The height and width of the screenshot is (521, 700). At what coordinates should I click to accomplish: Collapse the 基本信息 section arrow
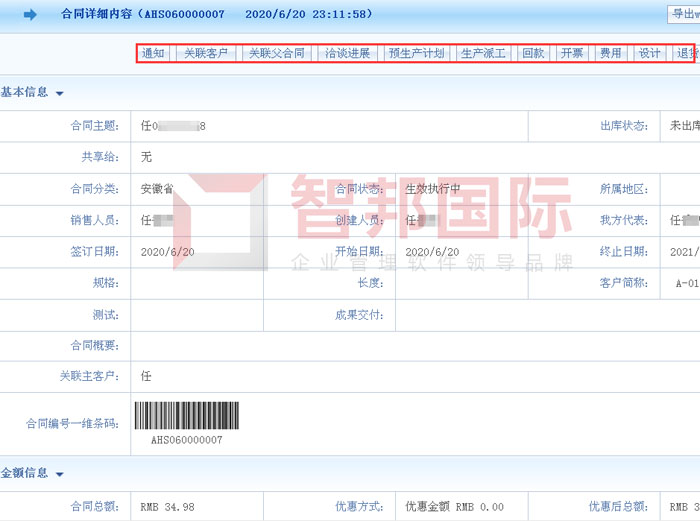[x=60, y=93]
